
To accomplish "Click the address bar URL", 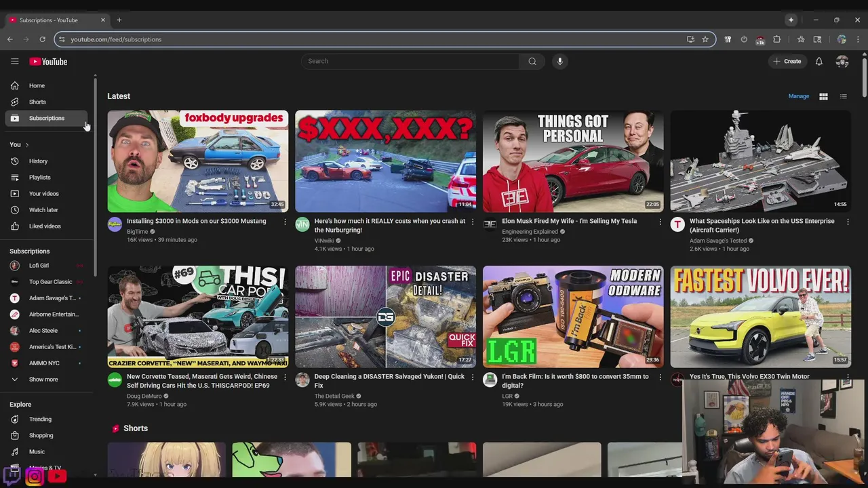I will (116, 39).
